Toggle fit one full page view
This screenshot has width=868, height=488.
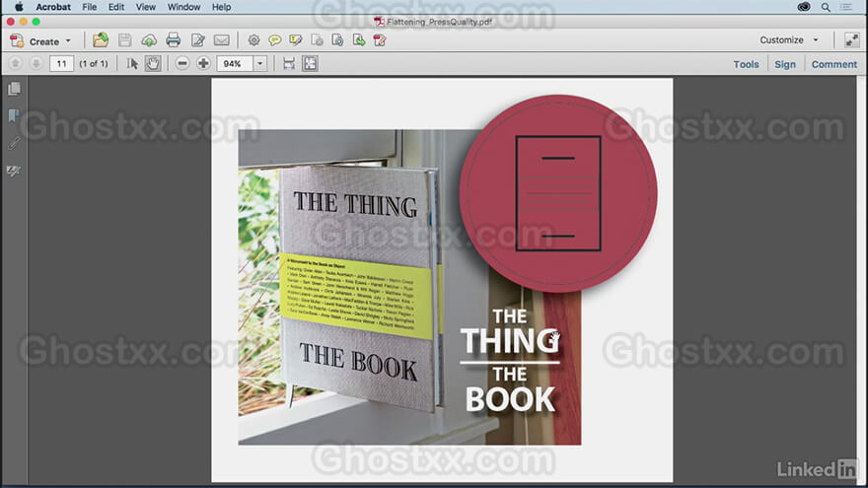[310, 64]
